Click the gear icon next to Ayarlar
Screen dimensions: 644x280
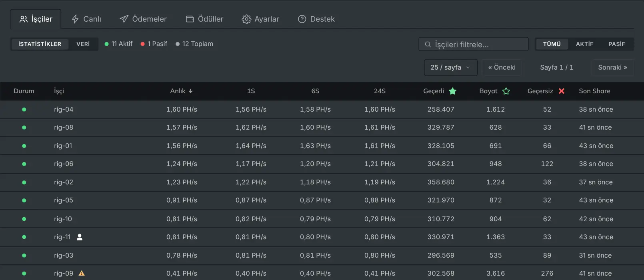tap(246, 19)
